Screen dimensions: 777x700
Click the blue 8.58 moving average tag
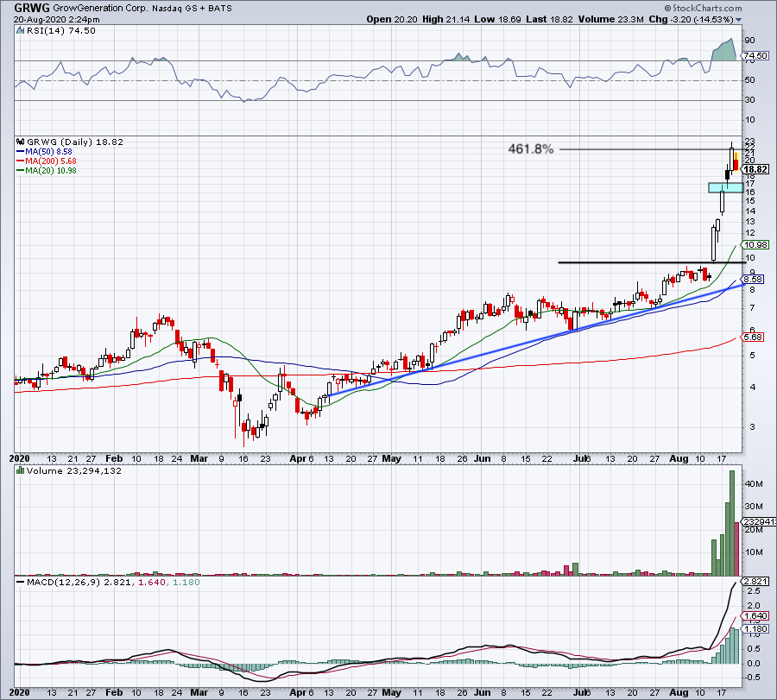tap(754, 280)
